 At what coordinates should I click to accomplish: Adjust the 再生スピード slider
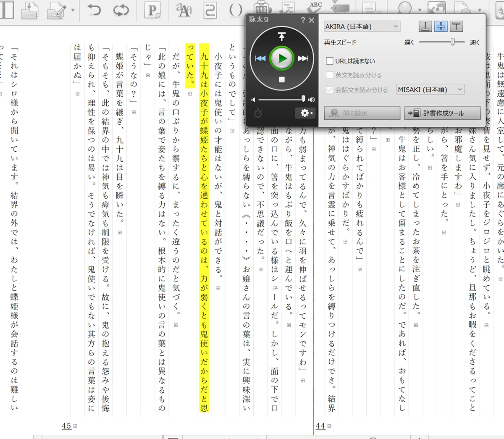point(442,42)
